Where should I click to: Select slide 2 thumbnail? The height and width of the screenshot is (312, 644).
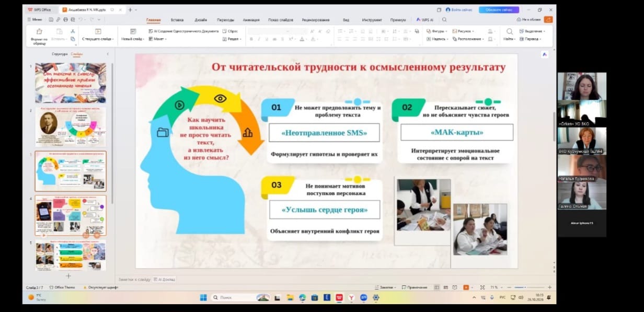pos(70,126)
